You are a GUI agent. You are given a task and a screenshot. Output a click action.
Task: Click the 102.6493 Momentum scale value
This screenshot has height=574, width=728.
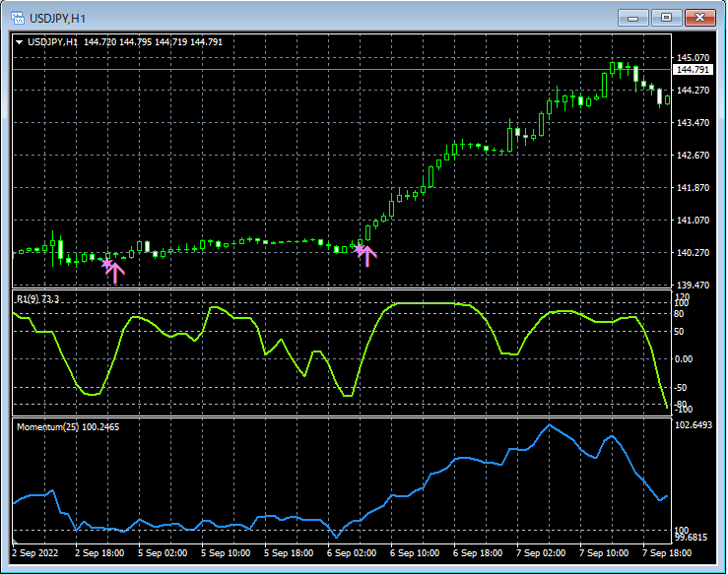point(695,425)
